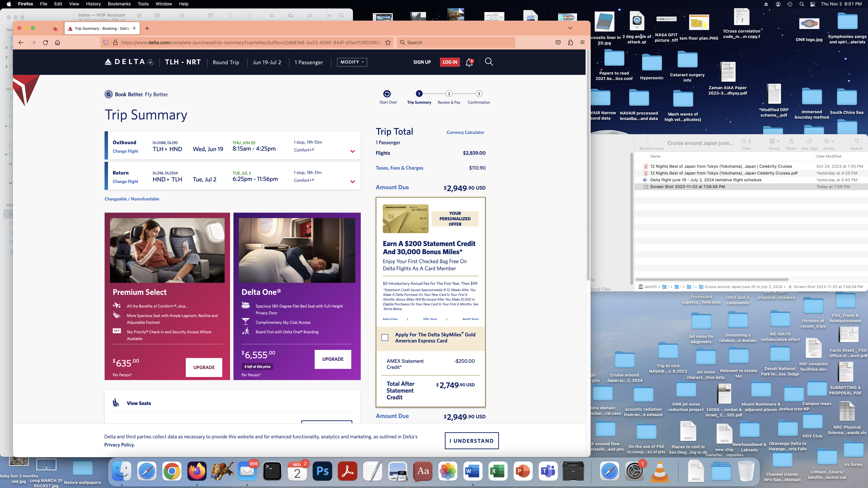The image size is (868, 488).
Task: Open Firefox History menu
Action: (x=93, y=4)
